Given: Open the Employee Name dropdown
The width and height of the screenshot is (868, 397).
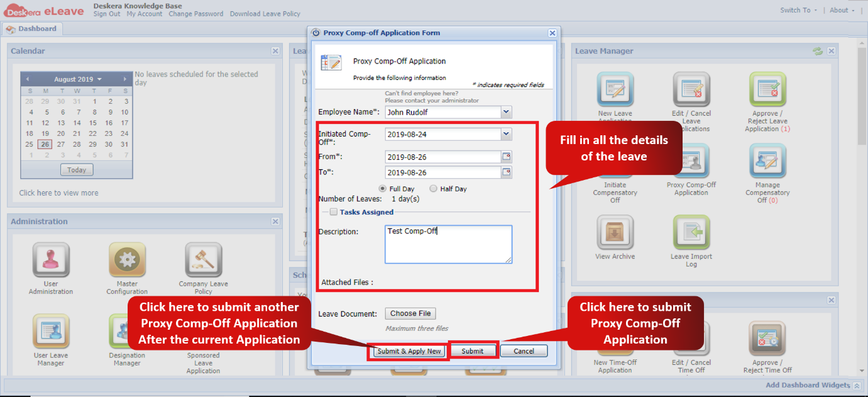Looking at the screenshot, I should [x=505, y=111].
